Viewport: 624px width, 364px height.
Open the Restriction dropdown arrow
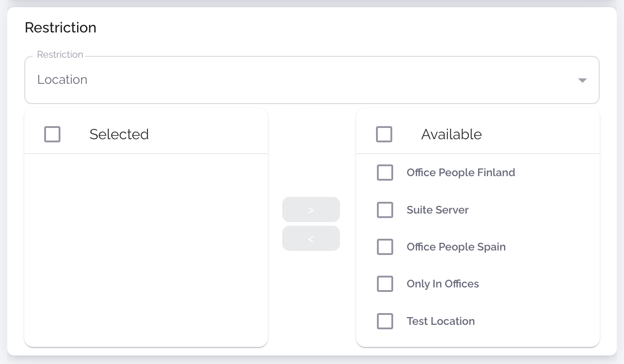[582, 80]
